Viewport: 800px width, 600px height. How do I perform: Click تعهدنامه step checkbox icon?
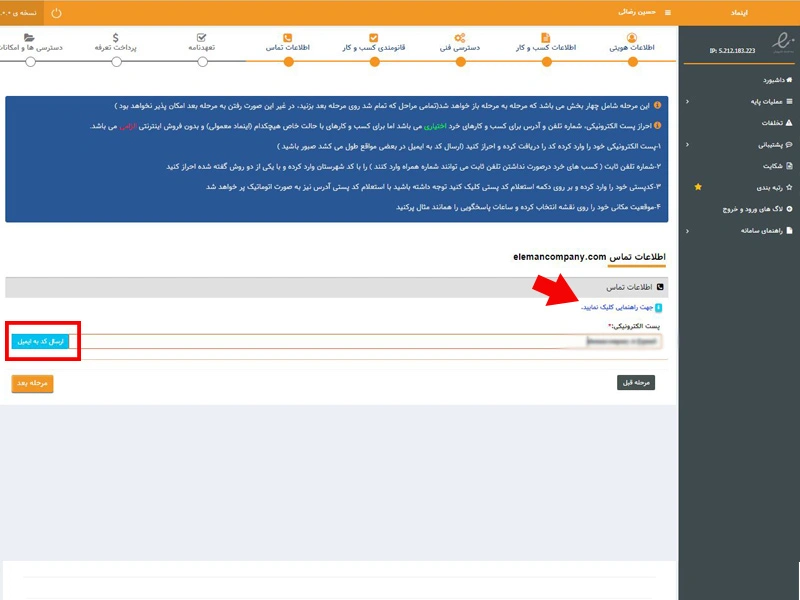[201, 37]
